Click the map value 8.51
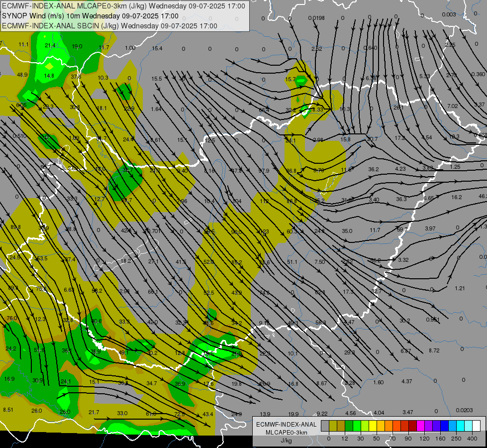Image resolution: width=487 pixels, height=448 pixels. pyautogui.click(x=8, y=410)
